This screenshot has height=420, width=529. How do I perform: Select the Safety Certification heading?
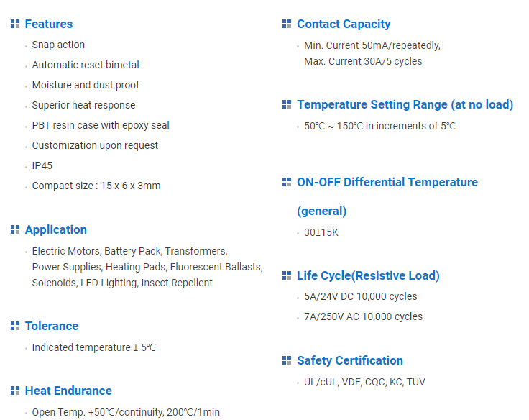click(350, 360)
